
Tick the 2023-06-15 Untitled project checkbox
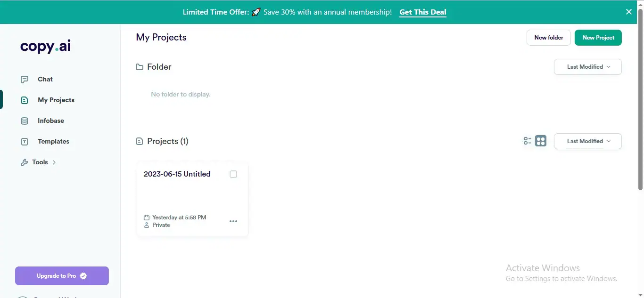click(x=233, y=174)
